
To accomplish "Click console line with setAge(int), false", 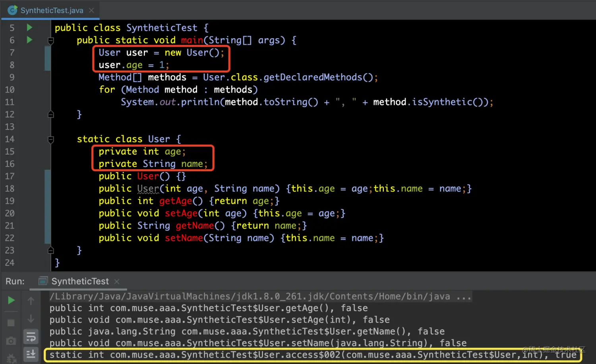I will 219,319.
